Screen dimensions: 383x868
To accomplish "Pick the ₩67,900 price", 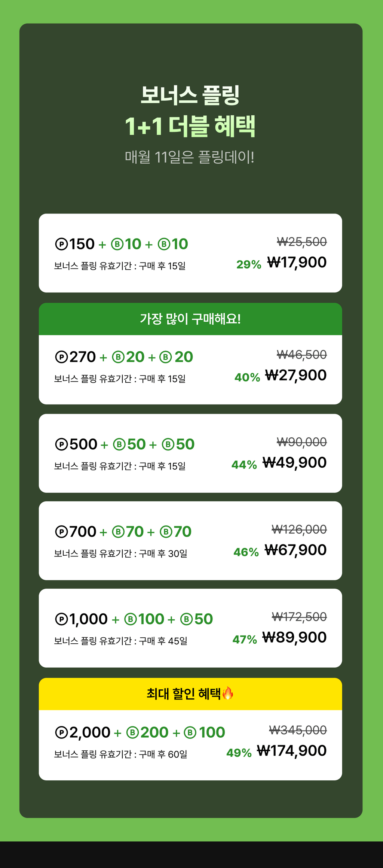I will 295,550.
